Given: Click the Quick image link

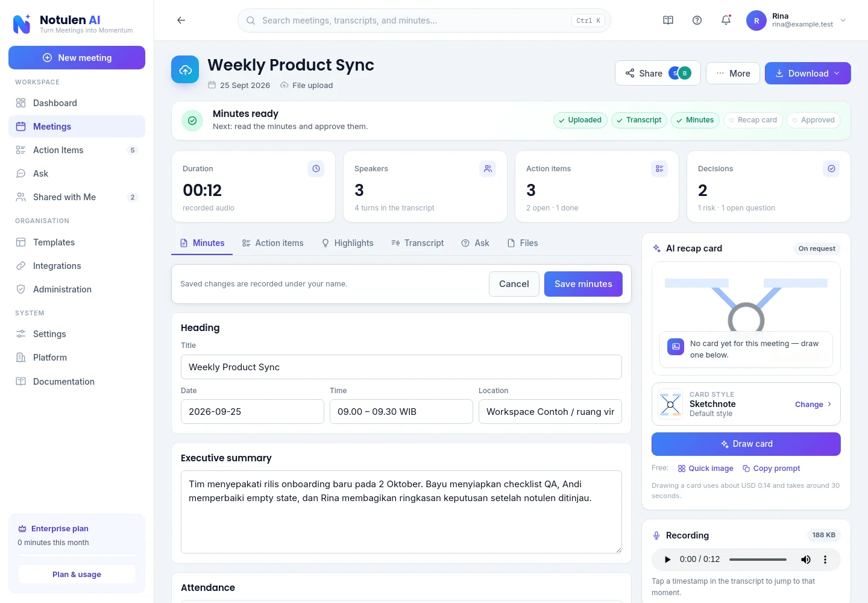Looking at the screenshot, I should [705, 469].
